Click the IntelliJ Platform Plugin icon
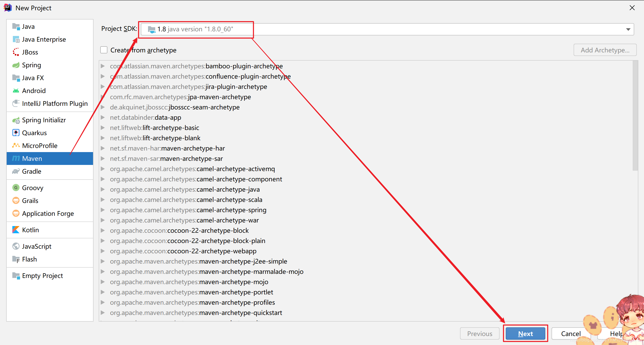Image resolution: width=644 pixels, height=345 pixels. [16, 104]
